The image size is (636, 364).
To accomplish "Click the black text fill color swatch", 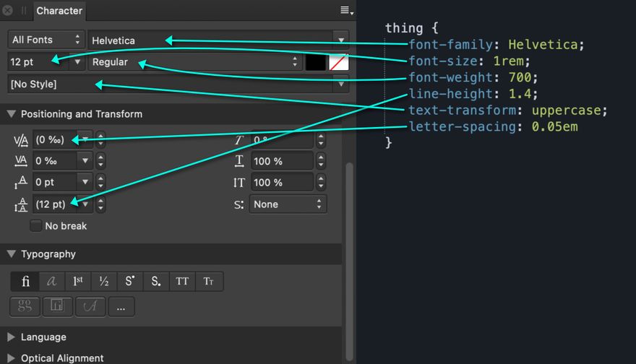I will pos(316,62).
